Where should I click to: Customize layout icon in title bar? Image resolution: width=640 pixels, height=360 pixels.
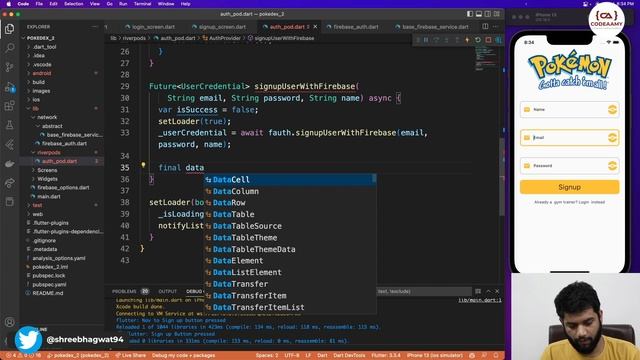coord(497,14)
